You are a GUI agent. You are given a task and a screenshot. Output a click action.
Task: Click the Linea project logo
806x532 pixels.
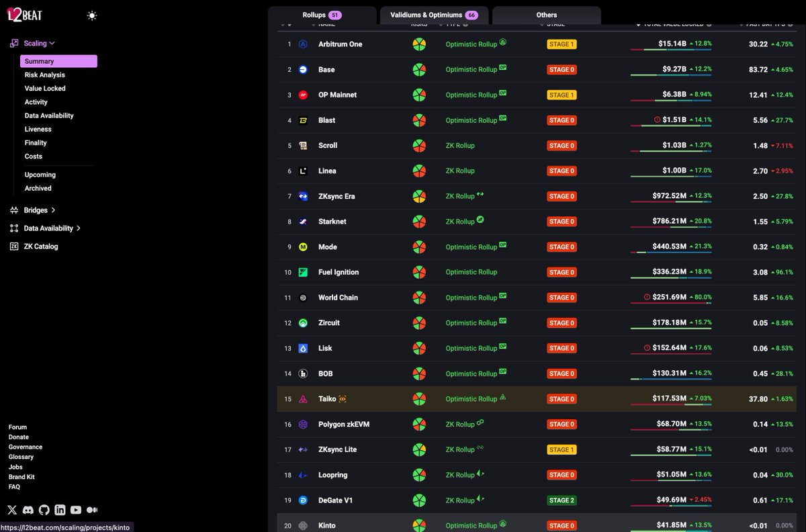[304, 171]
